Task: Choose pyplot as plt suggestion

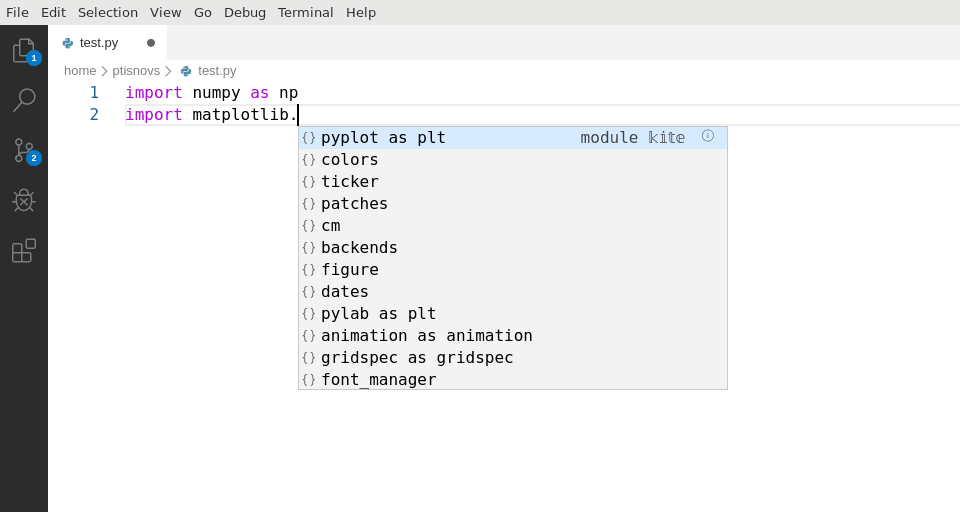Action: tap(513, 138)
